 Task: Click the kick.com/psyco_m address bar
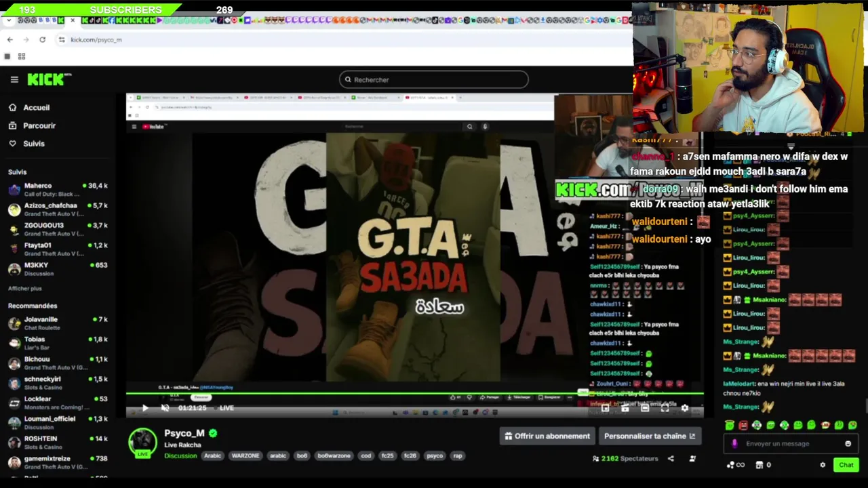pyautogui.click(x=96, y=40)
